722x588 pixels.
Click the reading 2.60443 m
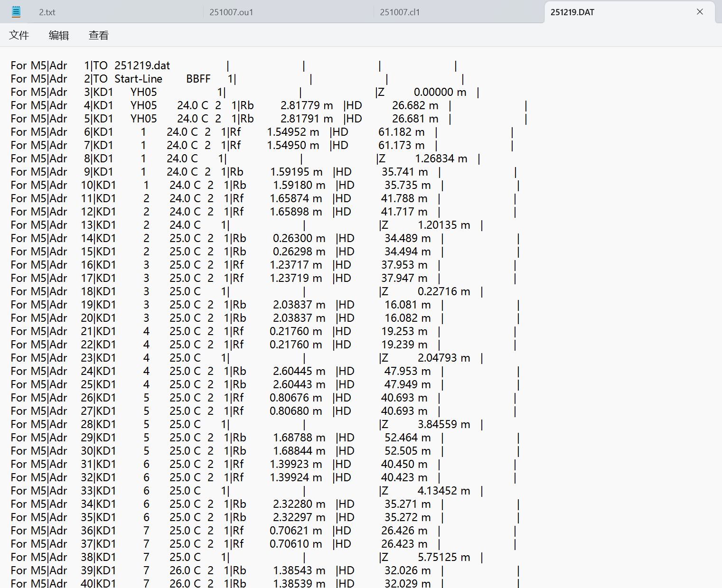tap(300, 384)
